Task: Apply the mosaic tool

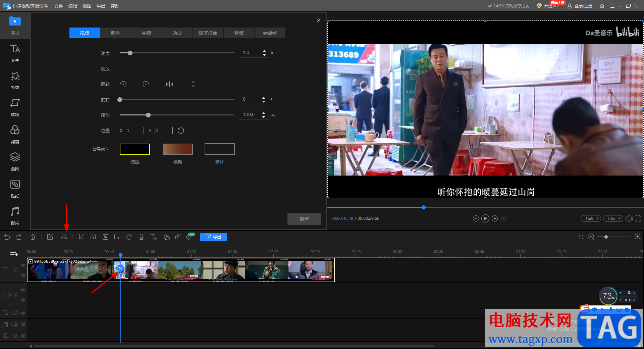Action: click(x=105, y=237)
